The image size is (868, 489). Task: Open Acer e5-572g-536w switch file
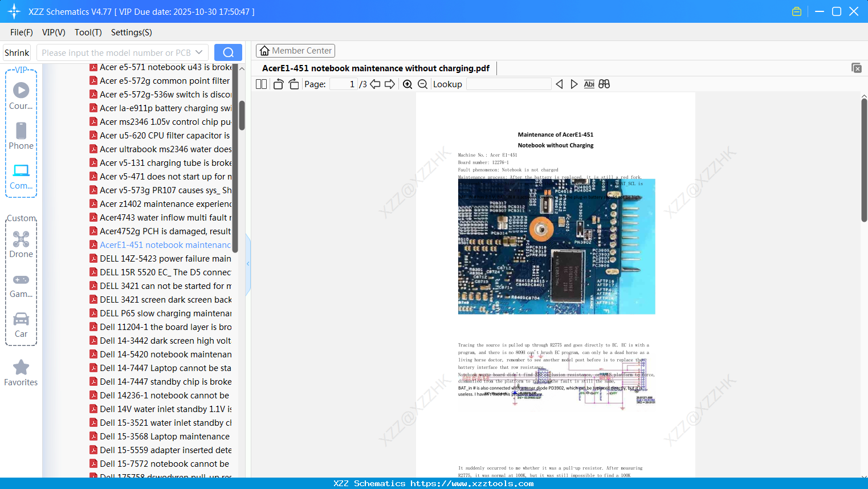pyautogui.click(x=160, y=95)
